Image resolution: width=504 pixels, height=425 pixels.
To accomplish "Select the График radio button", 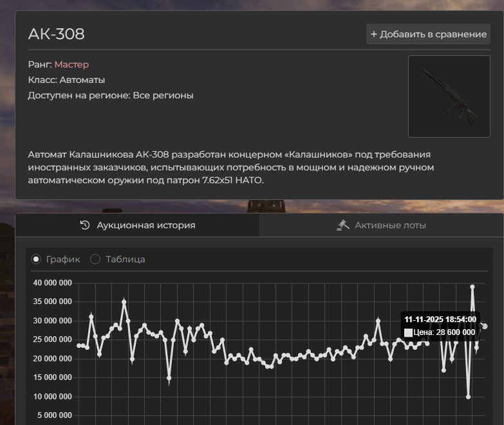I will tap(37, 259).
